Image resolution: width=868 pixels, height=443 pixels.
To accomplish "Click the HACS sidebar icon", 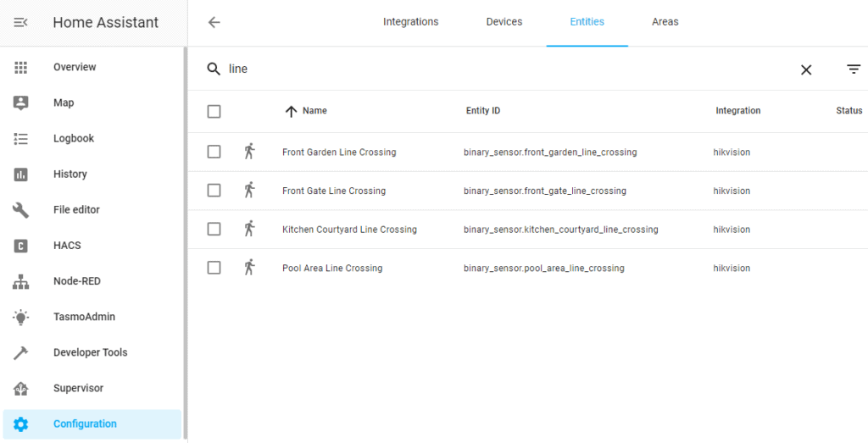I will coord(20,246).
